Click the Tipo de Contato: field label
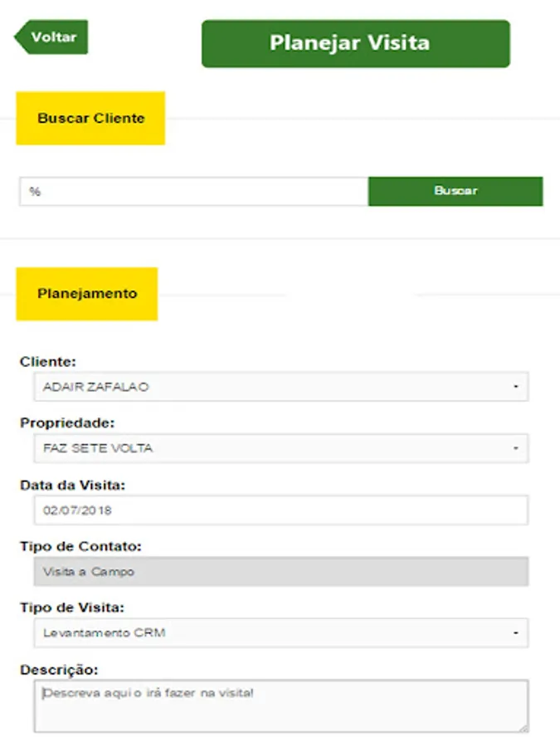Image resolution: width=560 pixels, height=747 pixels. click(80, 546)
